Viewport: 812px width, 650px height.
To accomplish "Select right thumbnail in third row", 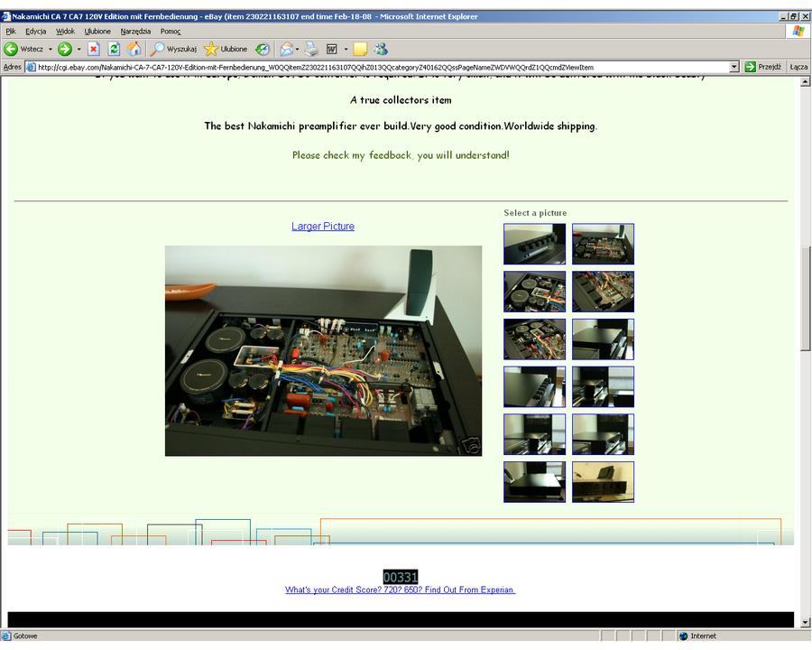I will 603,339.
